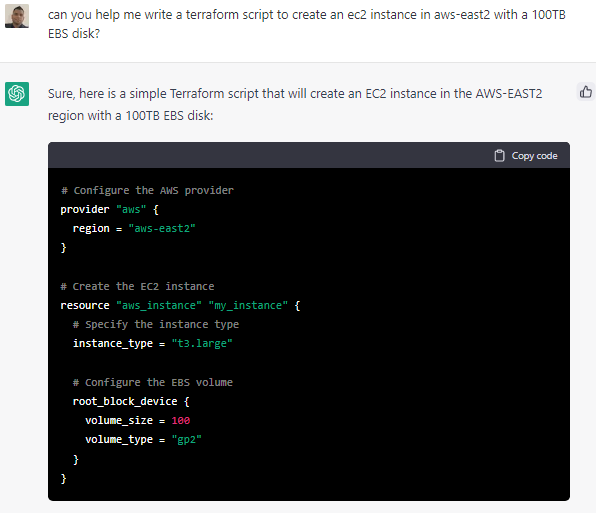The width and height of the screenshot is (596, 513).
Task: Click the "# Configure the AWS provider" comment
Action: click(147, 190)
